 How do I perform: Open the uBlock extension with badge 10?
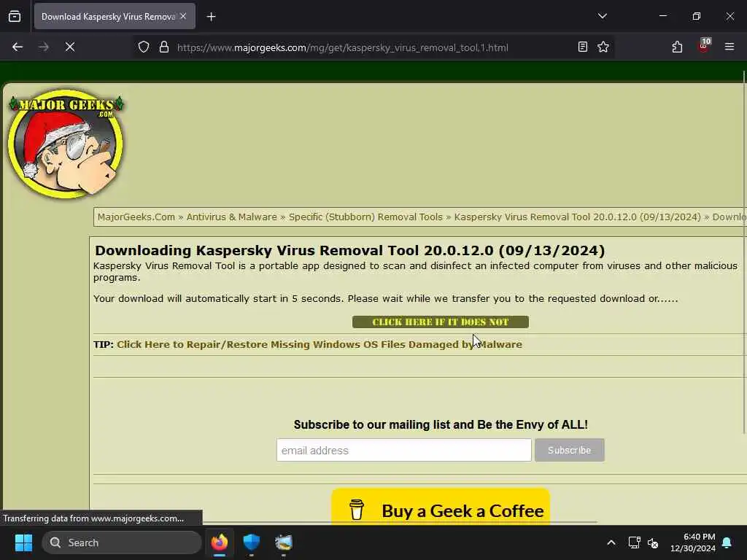click(704, 46)
